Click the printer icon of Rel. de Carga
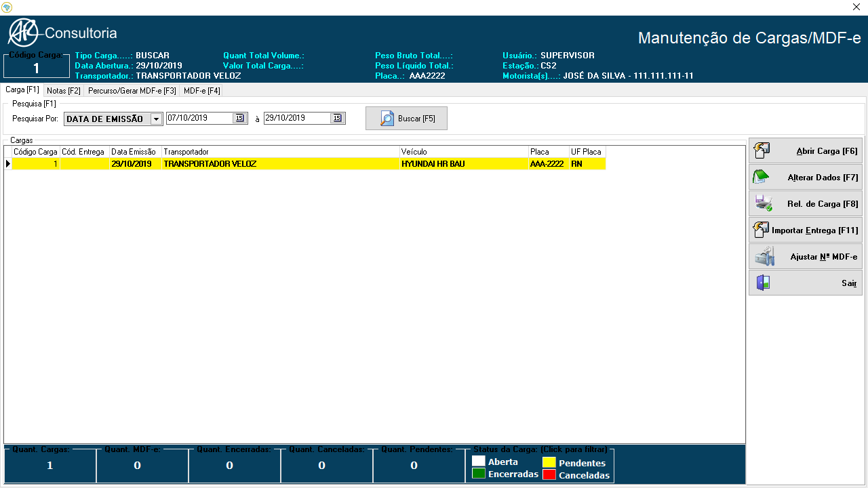This screenshot has height=488, width=868. [x=764, y=203]
